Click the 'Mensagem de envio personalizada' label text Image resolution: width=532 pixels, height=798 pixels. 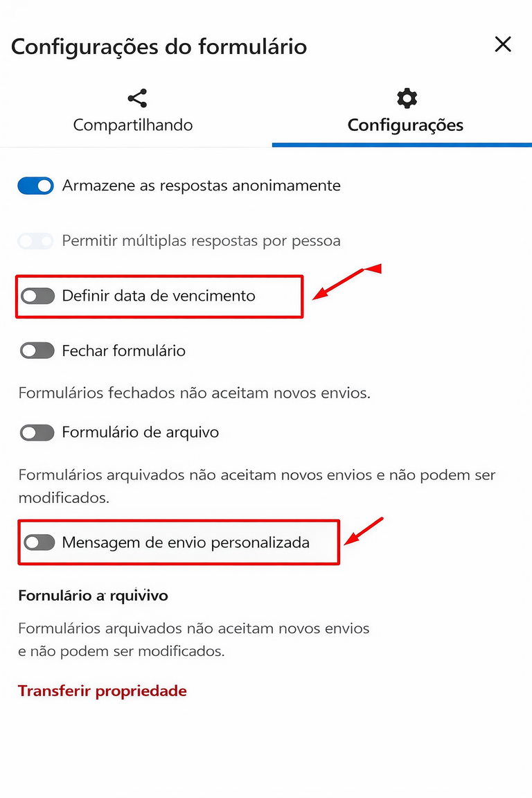pyautogui.click(x=186, y=542)
